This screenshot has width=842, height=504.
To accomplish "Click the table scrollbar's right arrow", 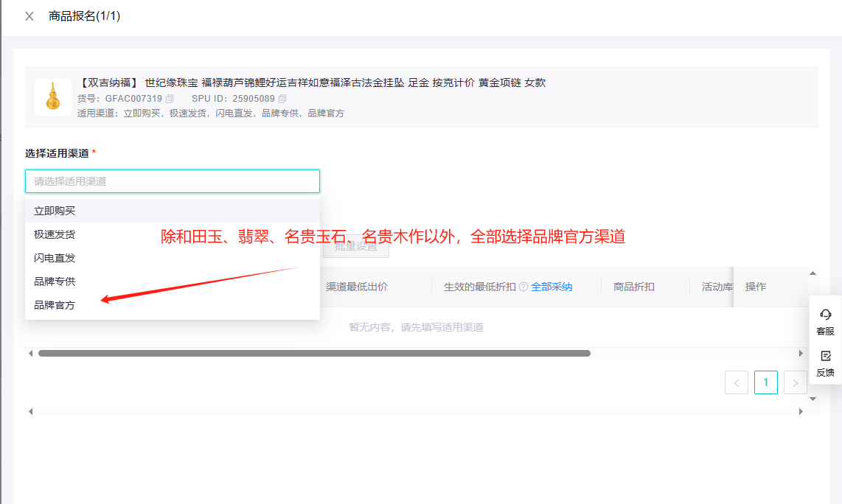I will point(801,354).
